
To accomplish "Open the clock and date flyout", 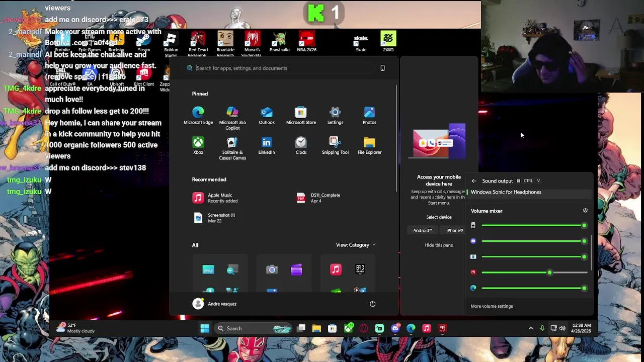I will (x=581, y=328).
